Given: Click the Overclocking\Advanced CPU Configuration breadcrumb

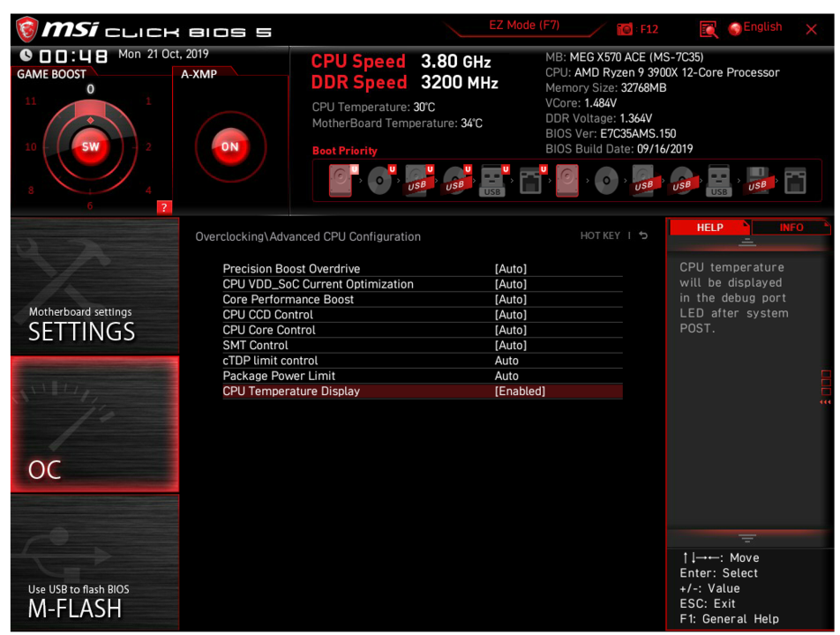Looking at the screenshot, I should pyautogui.click(x=307, y=236).
